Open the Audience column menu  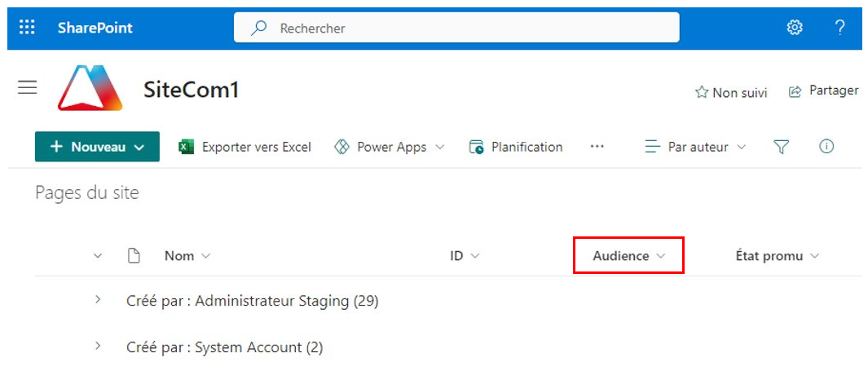pyautogui.click(x=628, y=256)
